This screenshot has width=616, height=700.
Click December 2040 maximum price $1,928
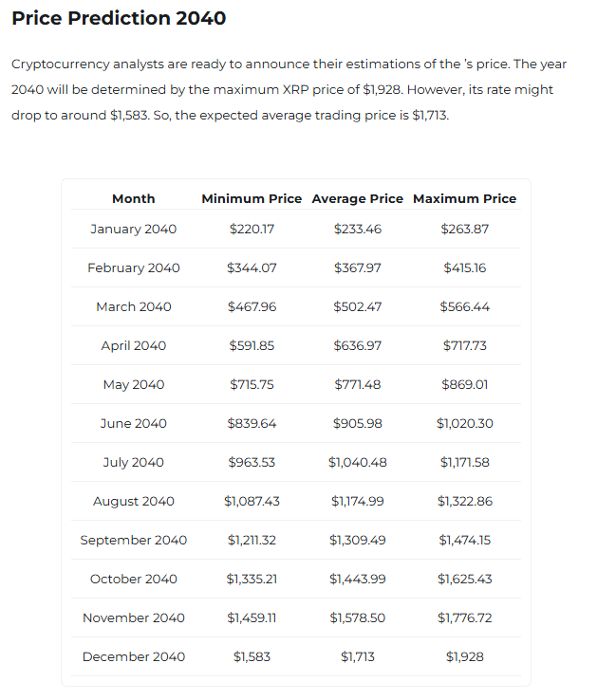pos(464,656)
